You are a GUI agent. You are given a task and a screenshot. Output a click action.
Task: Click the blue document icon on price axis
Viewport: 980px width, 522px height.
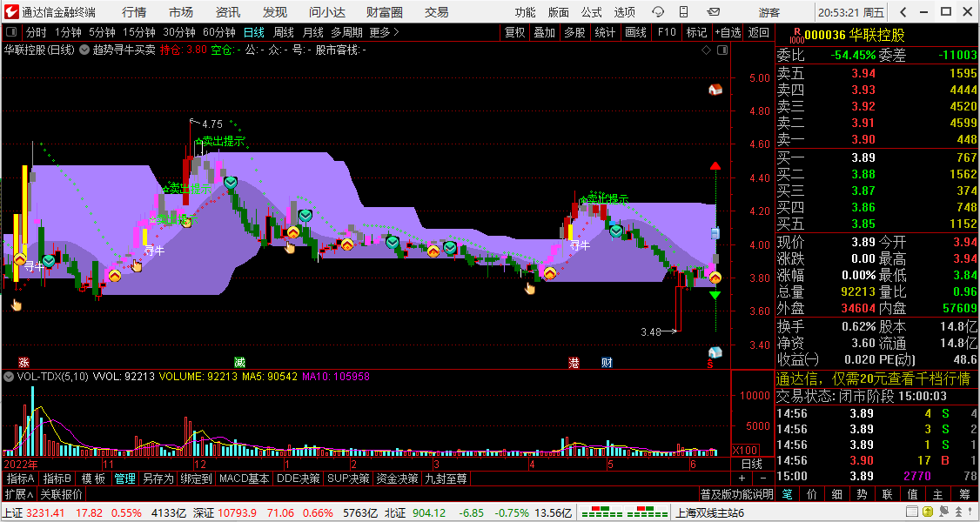[715, 233]
